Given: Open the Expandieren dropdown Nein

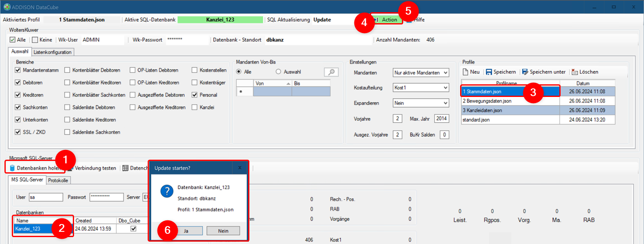Looking at the screenshot, I should click(421, 103).
